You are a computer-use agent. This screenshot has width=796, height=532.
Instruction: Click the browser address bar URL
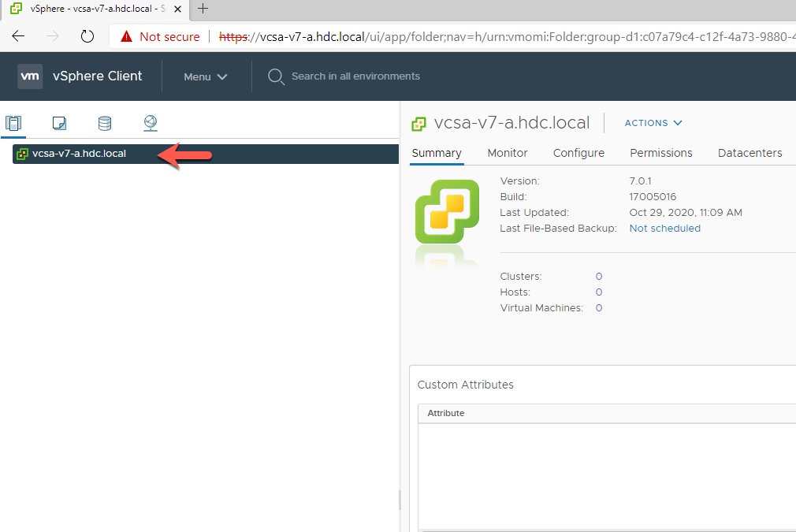[507, 36]
